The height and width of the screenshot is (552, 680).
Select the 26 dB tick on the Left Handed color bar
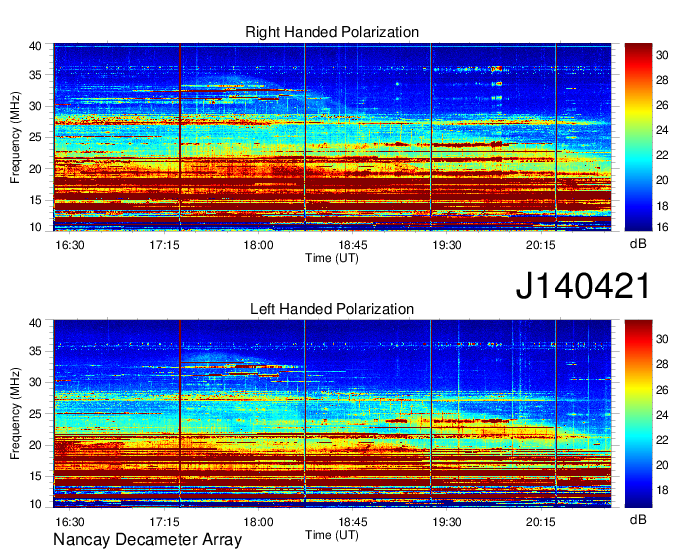click(x=662, y=390)
